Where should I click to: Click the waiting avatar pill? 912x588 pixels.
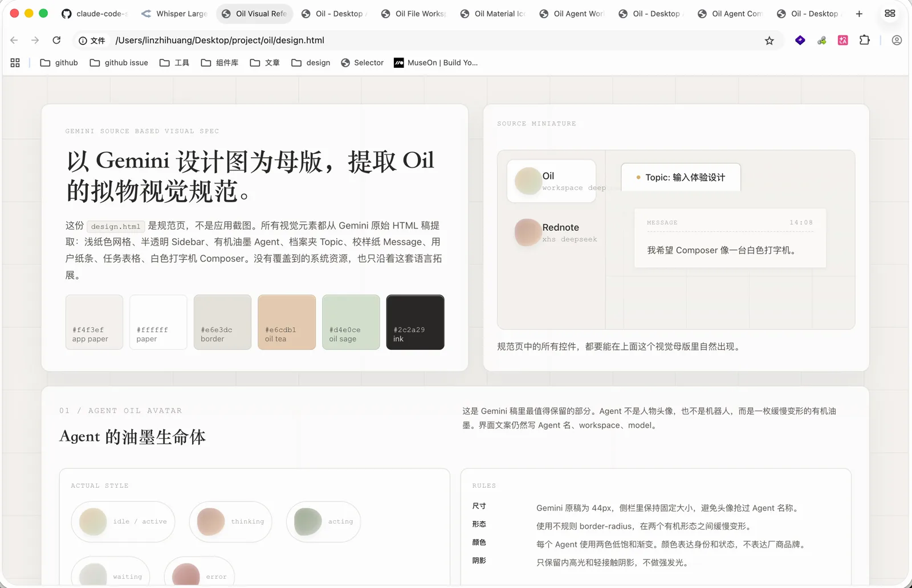111,572
